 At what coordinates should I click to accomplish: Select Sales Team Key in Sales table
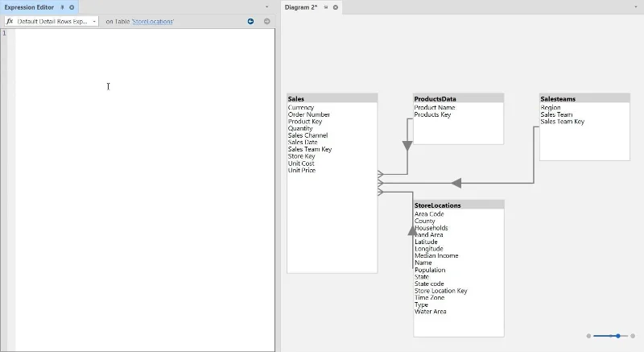tap(310, 150)
